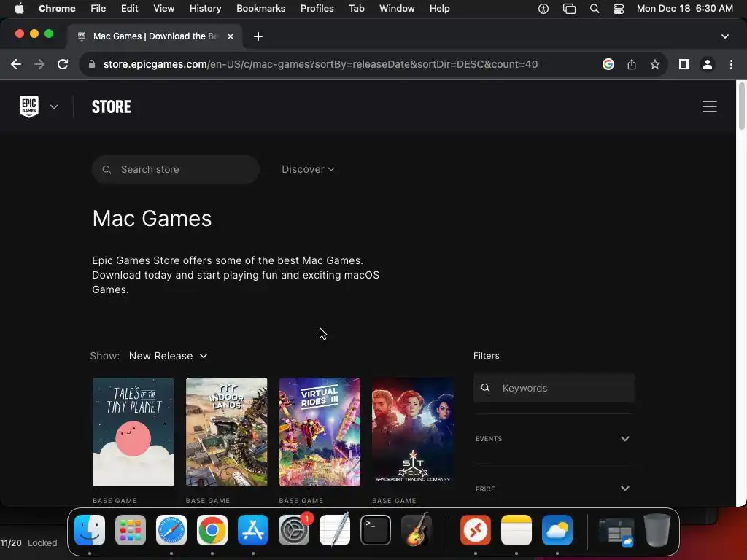The image size is (747, 560).
Task: Open Tales of the Tiny Planet game
Action: [x=133, y=432]
